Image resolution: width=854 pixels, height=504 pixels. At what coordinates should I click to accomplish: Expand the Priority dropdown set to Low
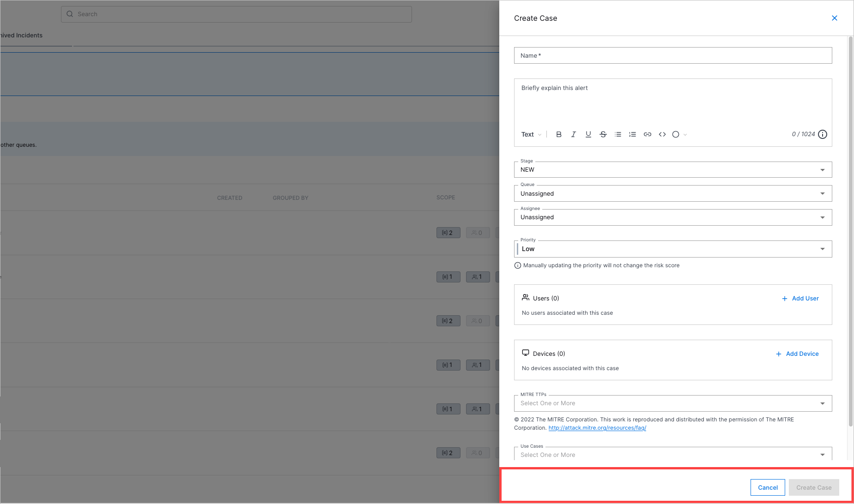coord(673,249)
